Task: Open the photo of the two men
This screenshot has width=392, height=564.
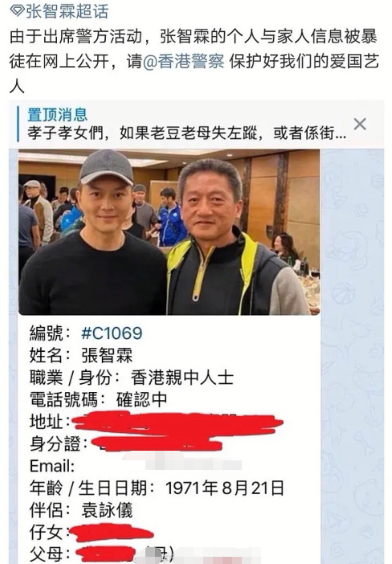Action: (169, 232)
